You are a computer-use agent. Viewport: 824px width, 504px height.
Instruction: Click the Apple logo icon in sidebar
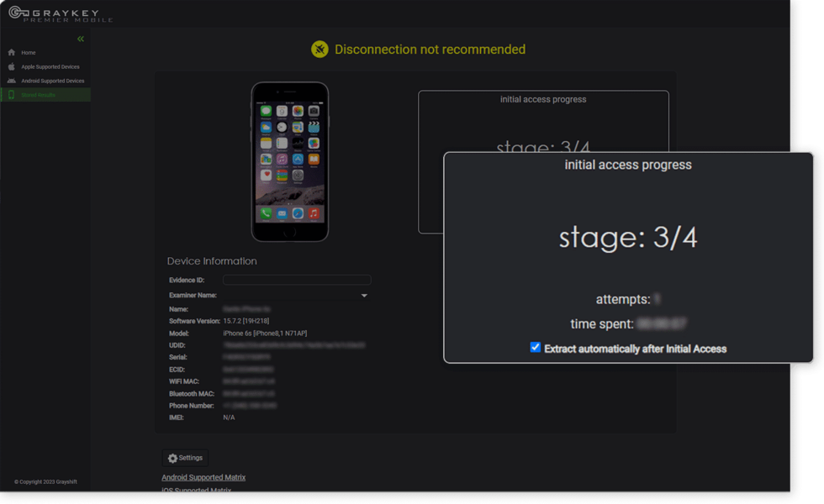[x=11, y=66]
